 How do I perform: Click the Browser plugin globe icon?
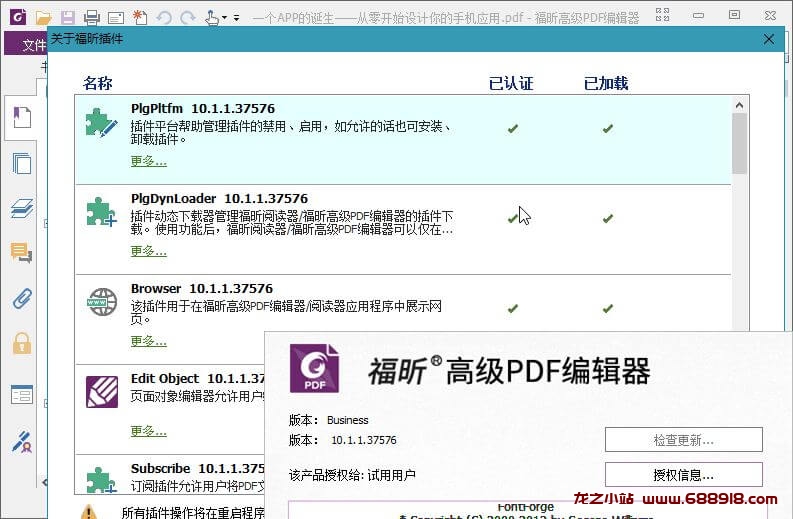[x=102, y=301]
